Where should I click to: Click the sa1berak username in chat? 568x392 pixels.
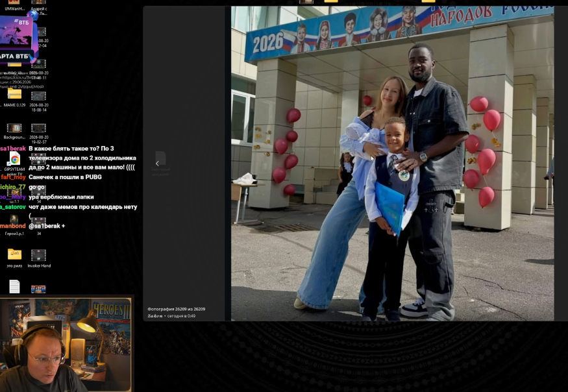coord(13,149)
